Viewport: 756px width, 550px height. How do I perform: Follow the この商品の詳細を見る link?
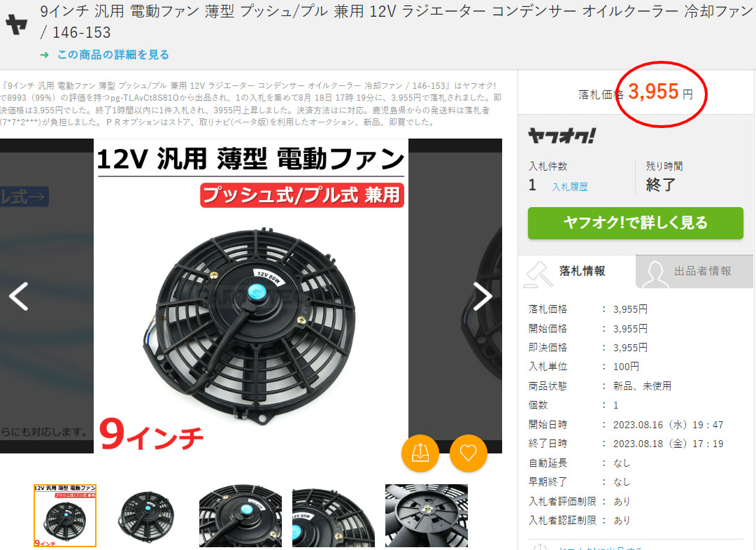pos(113,55)
